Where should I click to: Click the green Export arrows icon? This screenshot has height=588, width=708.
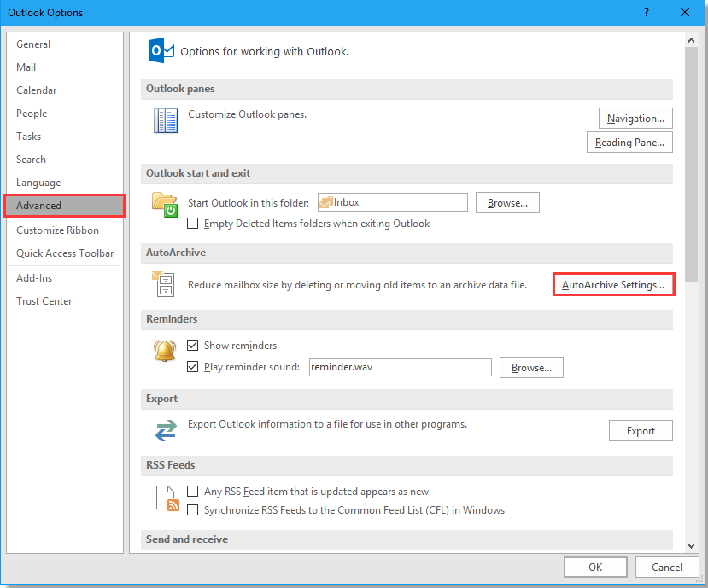(x=166, y=430)
